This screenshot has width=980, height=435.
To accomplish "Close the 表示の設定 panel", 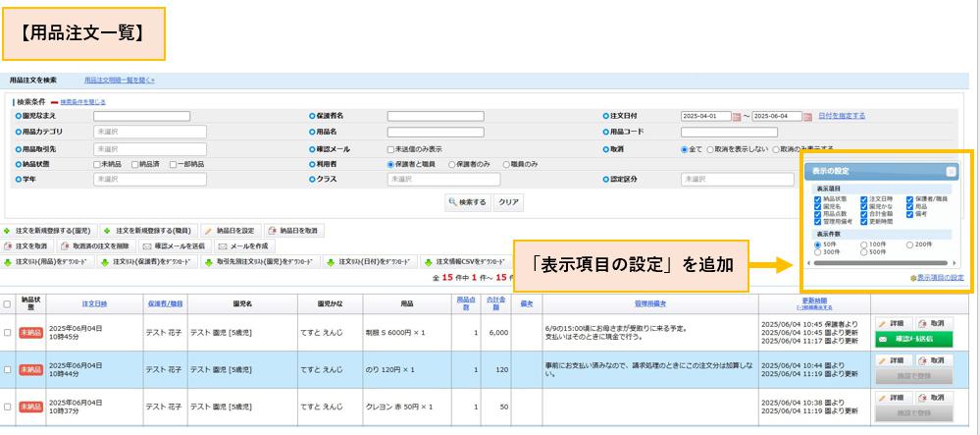I will 951,171.
